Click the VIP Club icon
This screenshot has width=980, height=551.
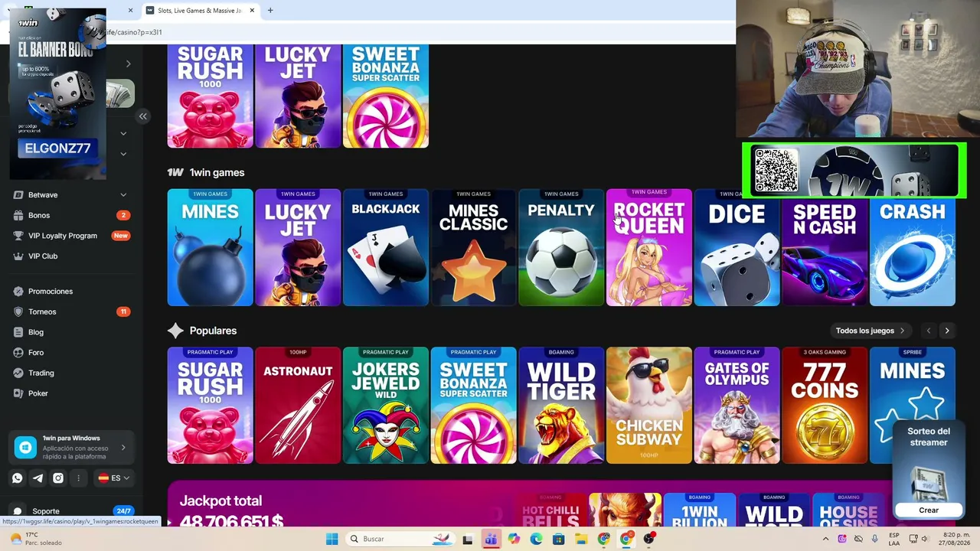18,256
